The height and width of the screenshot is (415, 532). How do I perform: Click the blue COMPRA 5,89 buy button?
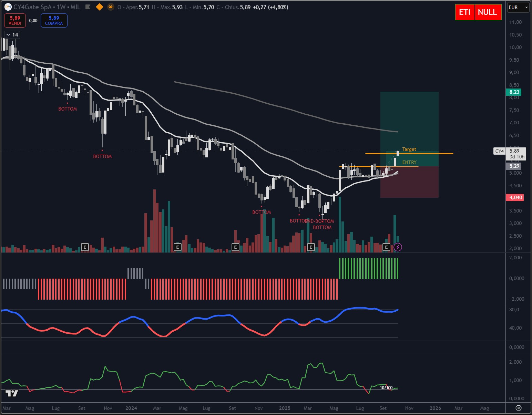[x=54, y=21]
